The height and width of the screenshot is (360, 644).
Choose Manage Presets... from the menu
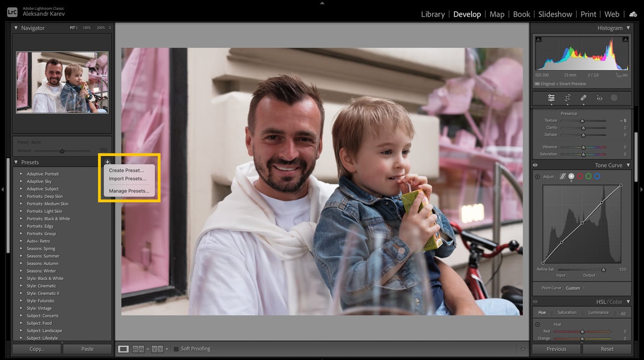pyautogui.click(x=129, y=191)
